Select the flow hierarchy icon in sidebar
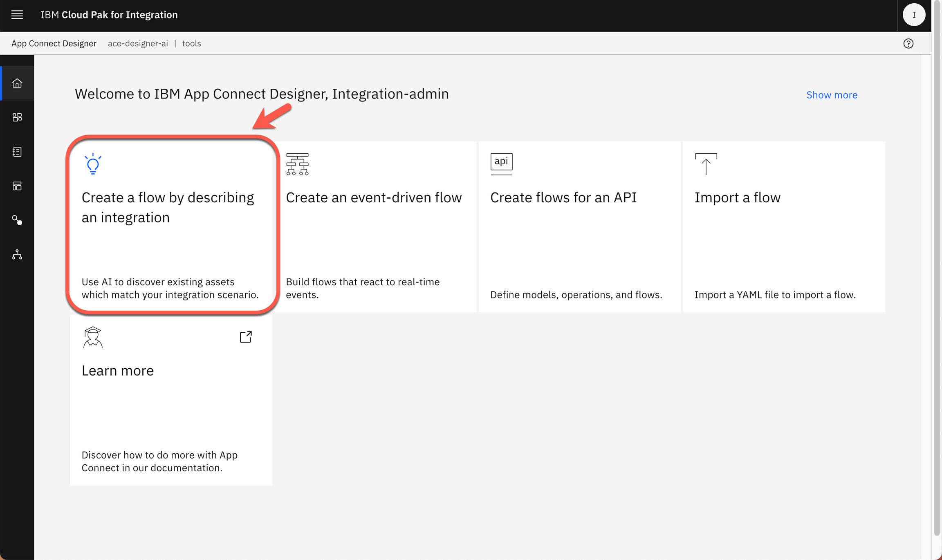This screenshot has width=942, height=560. (x=17, y=255)
